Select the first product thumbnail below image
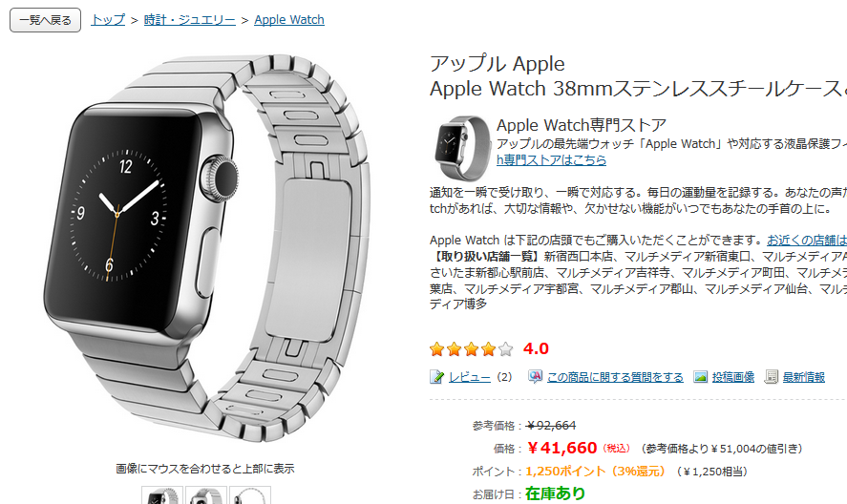The height and width of the screenshot is (504, 847). tap(162, 495)
